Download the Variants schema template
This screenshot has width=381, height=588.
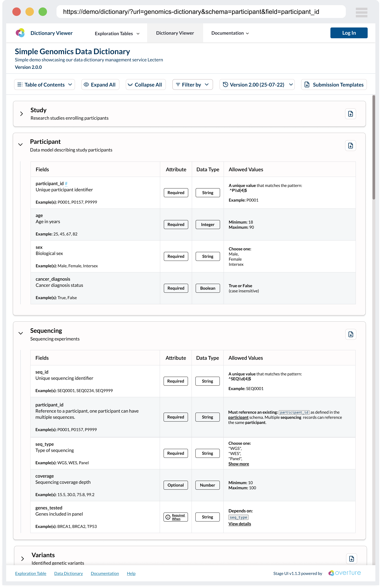pyautogui.click(x=352, y=559)
